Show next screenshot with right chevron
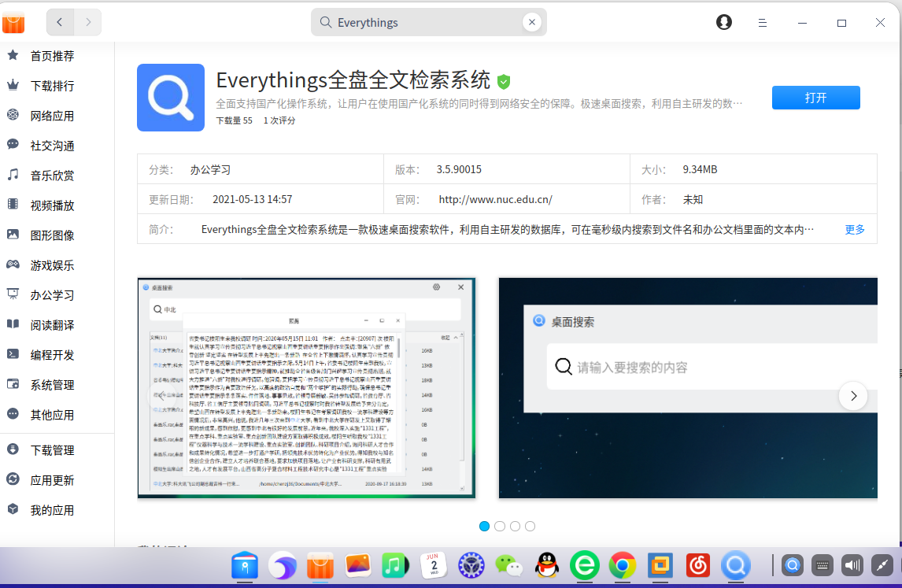Image resolution: width=902 pixels, height=588 pixels. click(x=853, y=396)
